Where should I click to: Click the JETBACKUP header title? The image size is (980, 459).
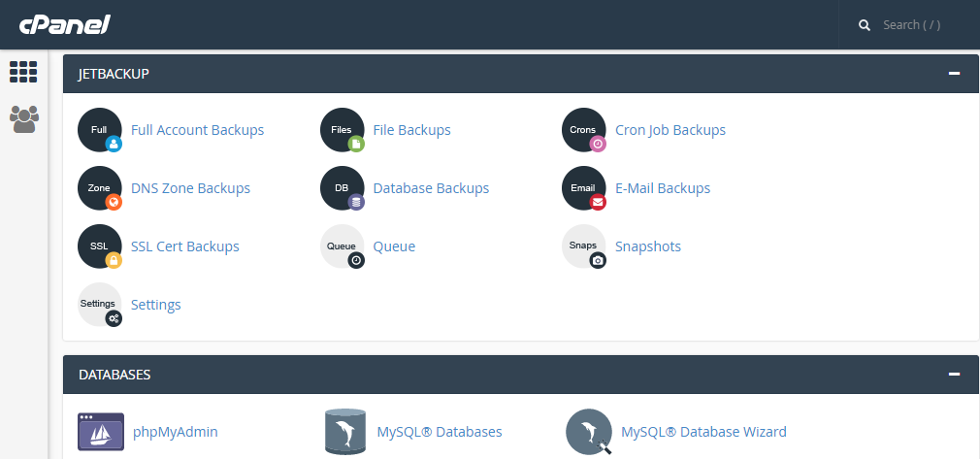click(114, 74)
